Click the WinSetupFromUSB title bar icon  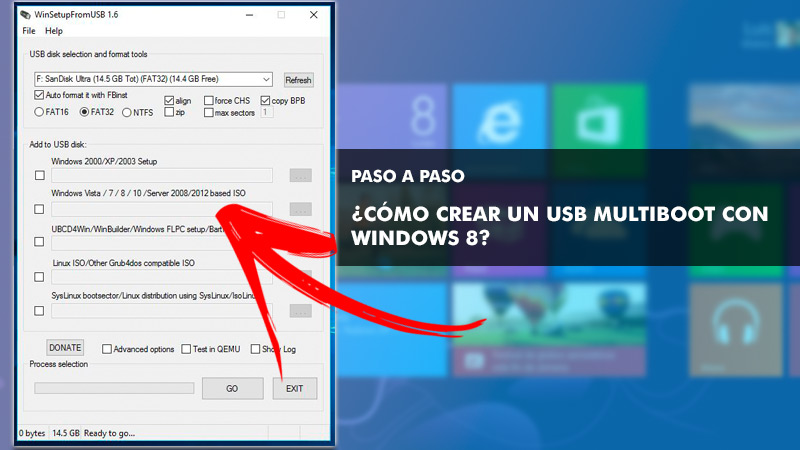coord(26,15)
